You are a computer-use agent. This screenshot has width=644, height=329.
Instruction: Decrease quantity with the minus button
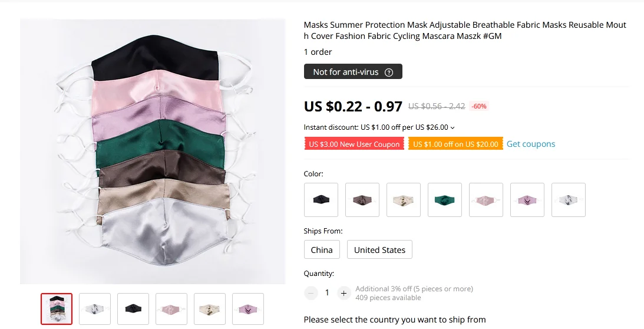click(311, 292)
